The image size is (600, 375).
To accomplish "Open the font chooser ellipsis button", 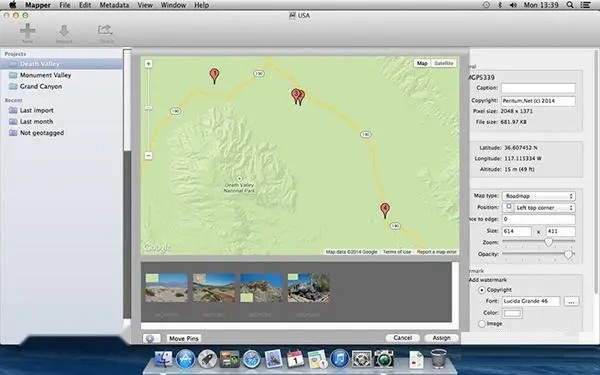I will 571,302.
